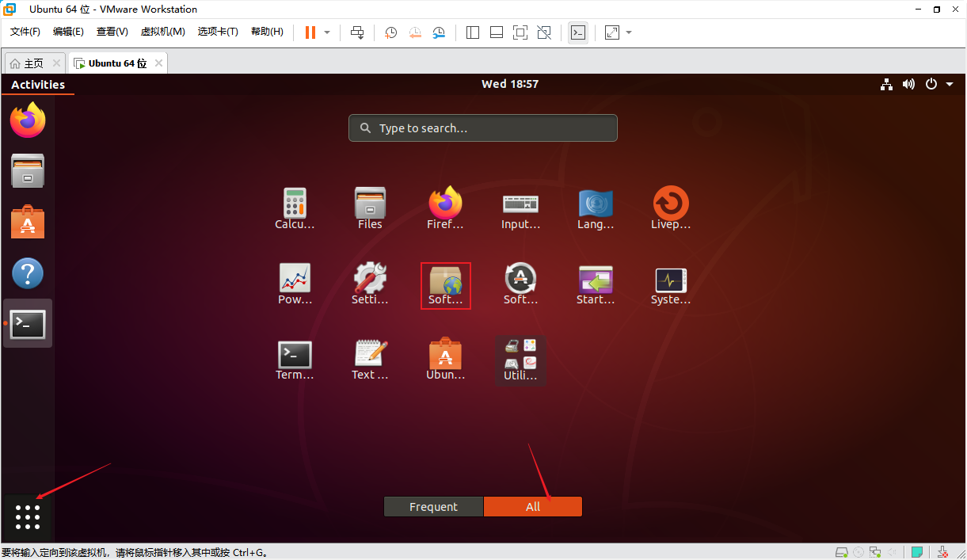Close the Ubuntu 64 位 tab
967x560 pixels.
pyautogui.click(x=158, y=63)
